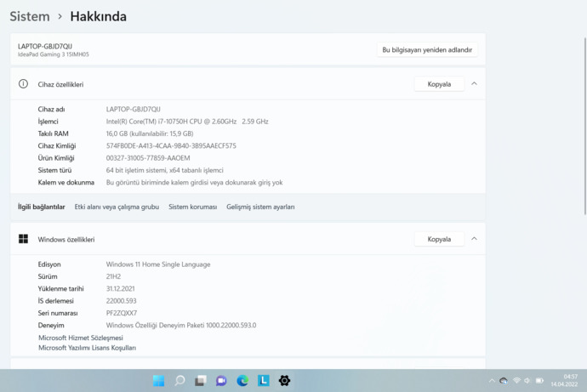Click the Sistem türü label
587x392 pixels.
coord(54,170)
